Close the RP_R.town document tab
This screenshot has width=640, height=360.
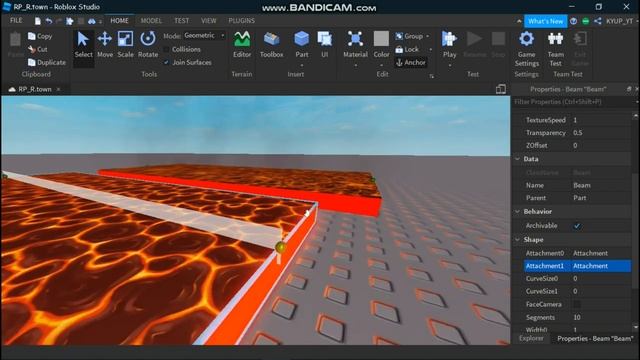click(58, 89)
